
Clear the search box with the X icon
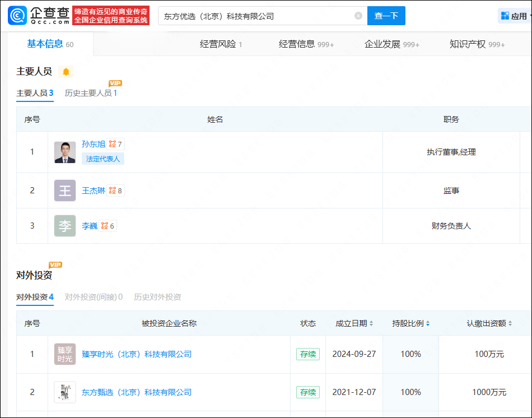coord(358,16)
